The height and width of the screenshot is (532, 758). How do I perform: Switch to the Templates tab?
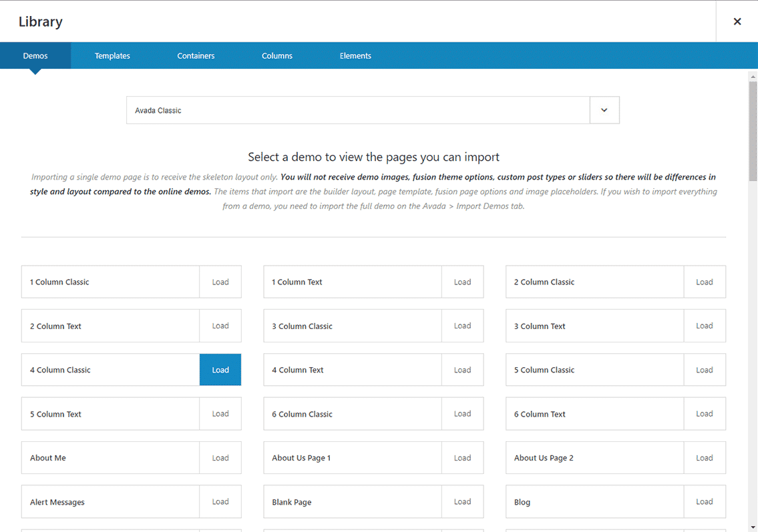(x=112, y=55)
